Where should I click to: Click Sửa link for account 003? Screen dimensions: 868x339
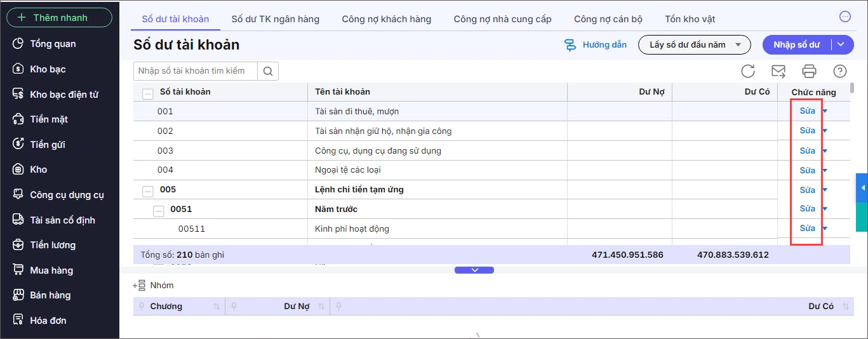point(807,151)
